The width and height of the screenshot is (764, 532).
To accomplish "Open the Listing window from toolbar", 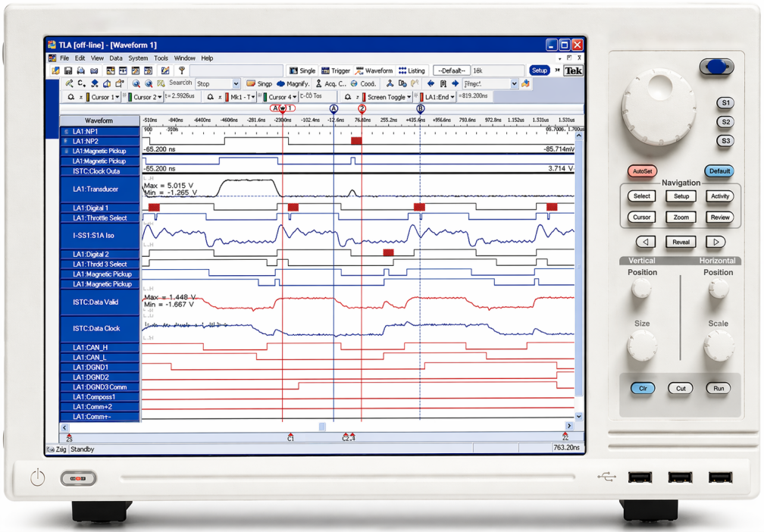I will click(412, 70).
